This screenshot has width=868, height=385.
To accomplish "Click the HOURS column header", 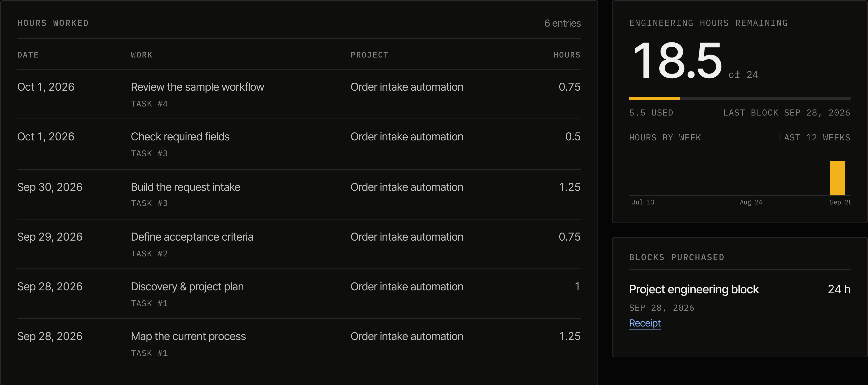I will (x=567, y=55).
